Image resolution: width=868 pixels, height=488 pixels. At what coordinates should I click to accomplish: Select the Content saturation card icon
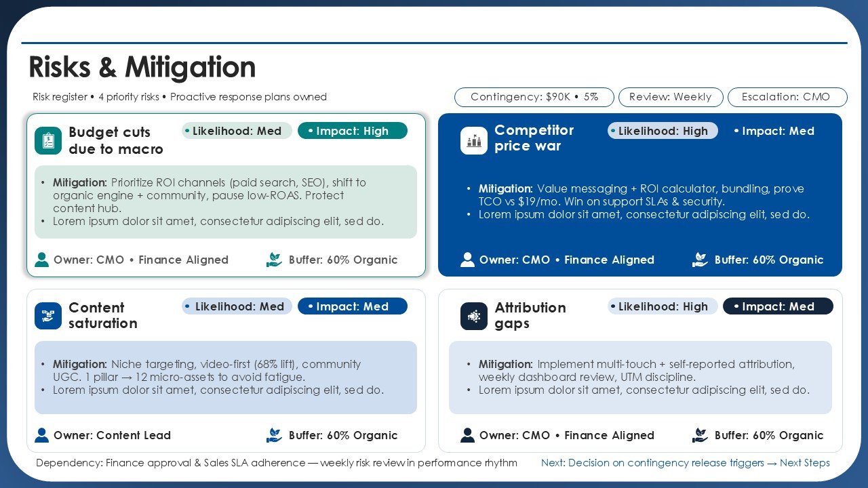point(48,316)
